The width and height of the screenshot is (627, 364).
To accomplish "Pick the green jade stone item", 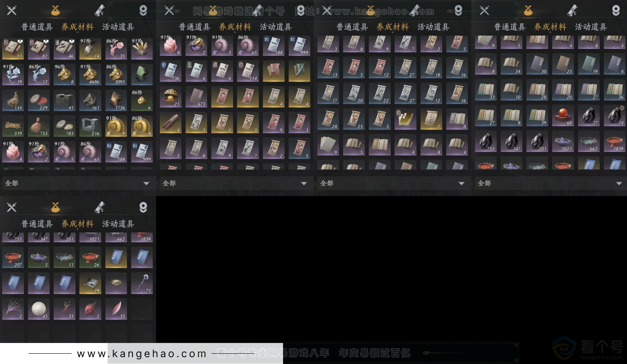I will [142, 75].
